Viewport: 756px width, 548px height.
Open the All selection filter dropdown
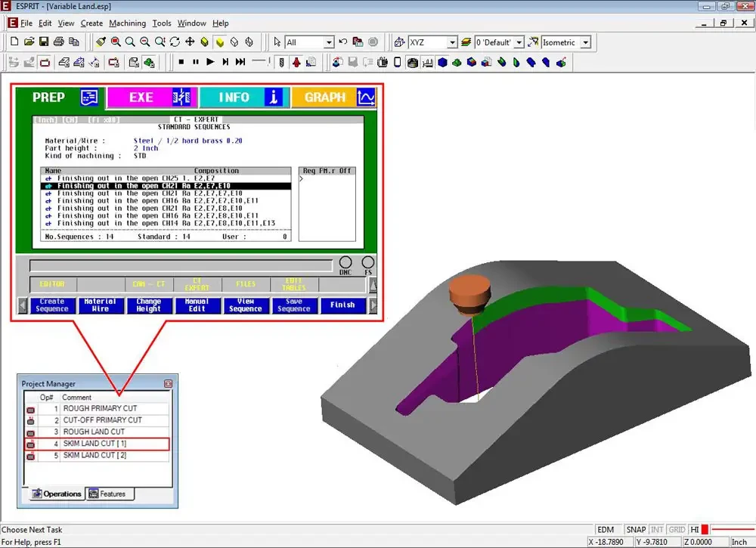click(328, 42)
